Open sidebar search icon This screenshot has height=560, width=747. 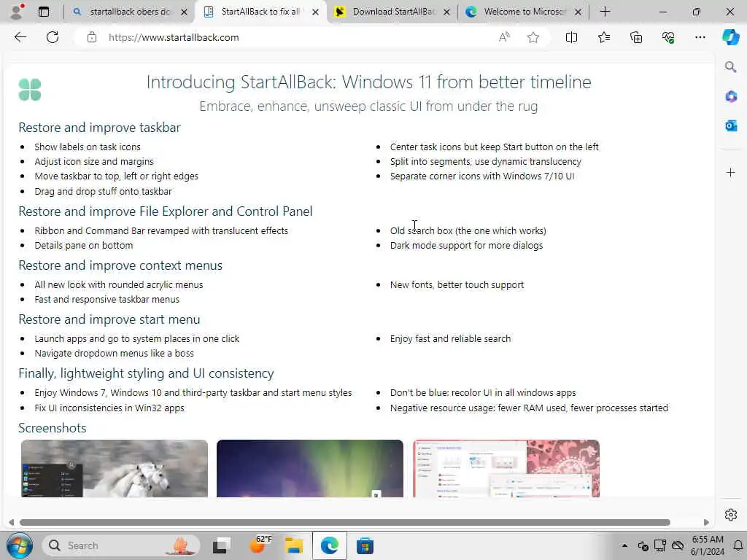tap(731, 66)
